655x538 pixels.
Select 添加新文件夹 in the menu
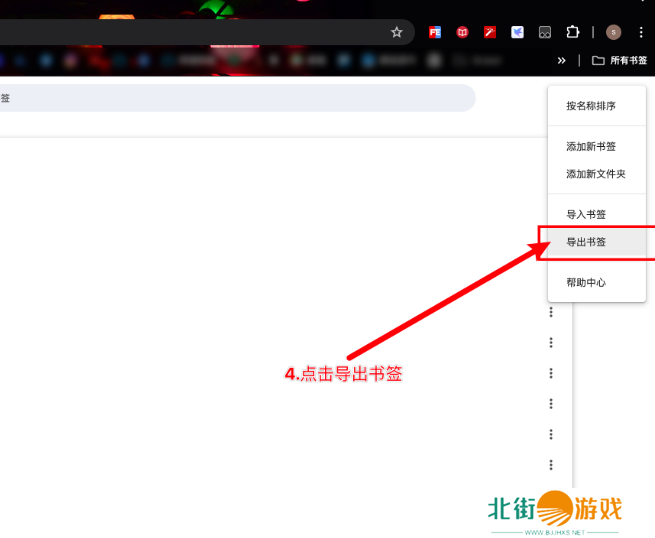tap(595, 173)
